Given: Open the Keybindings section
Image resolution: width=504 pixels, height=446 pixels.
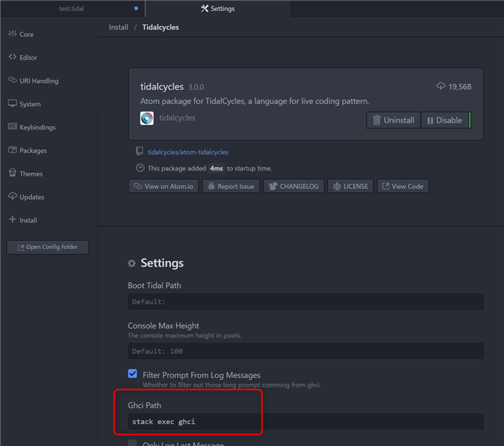Looking at the screenshot, I should click(32, 127).
